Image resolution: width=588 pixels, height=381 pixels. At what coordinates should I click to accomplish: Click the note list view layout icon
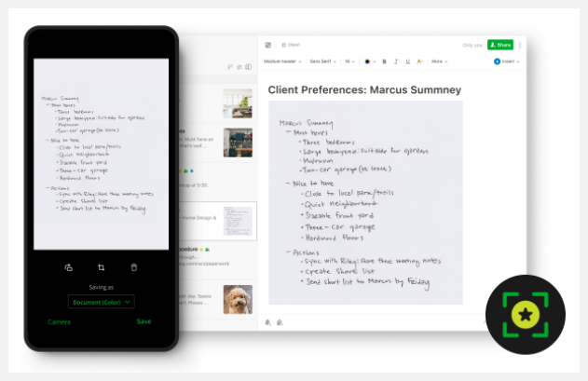[248, 67]
